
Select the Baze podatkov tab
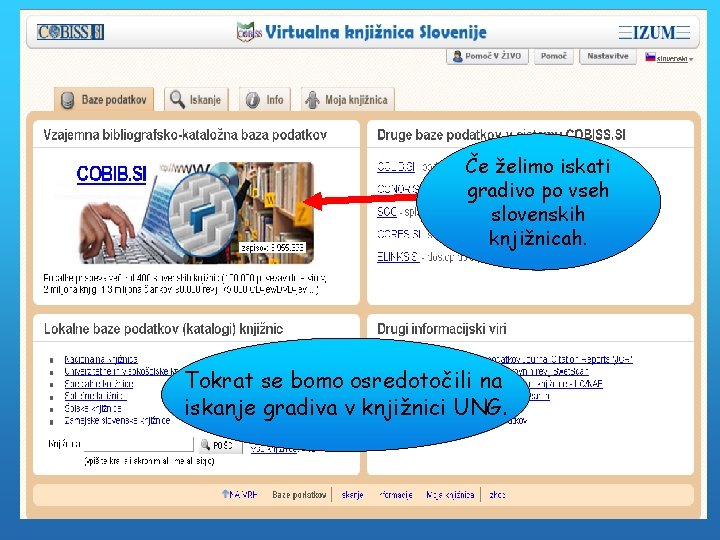(104, 99)
